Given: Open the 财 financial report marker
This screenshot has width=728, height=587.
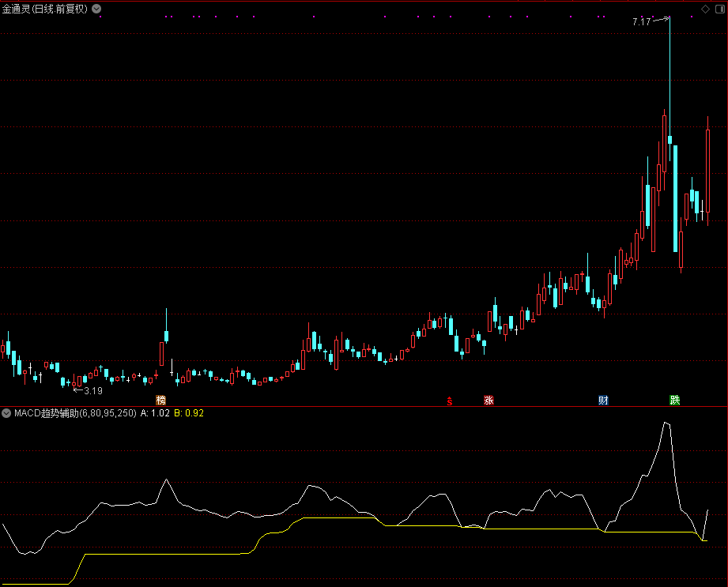Looking at the screenshot, I should coord(603,400).
